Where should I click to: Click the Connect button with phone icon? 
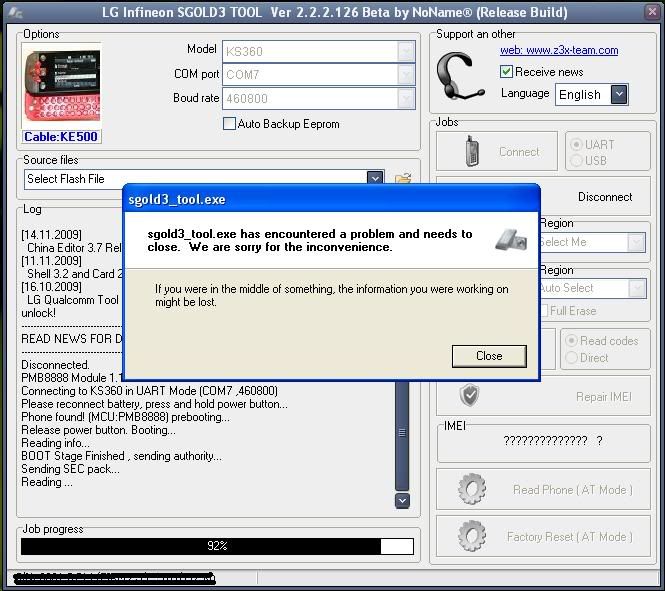pyautogui.click(x=497, y=151)
